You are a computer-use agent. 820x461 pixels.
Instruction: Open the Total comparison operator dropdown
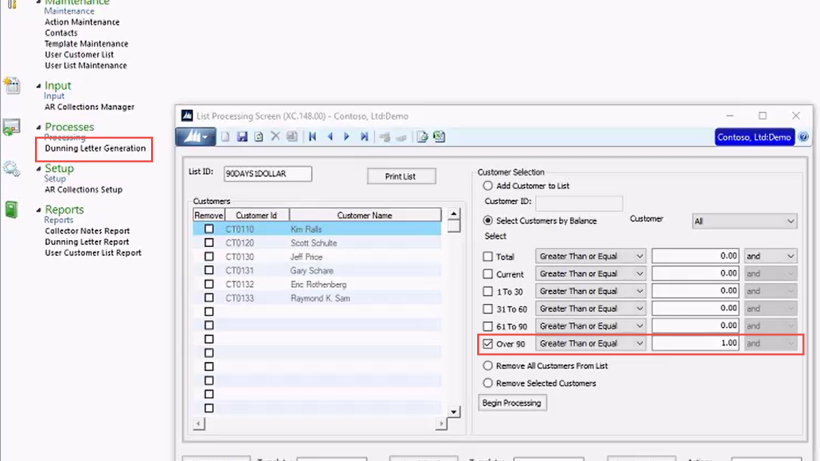coord(590,256)
